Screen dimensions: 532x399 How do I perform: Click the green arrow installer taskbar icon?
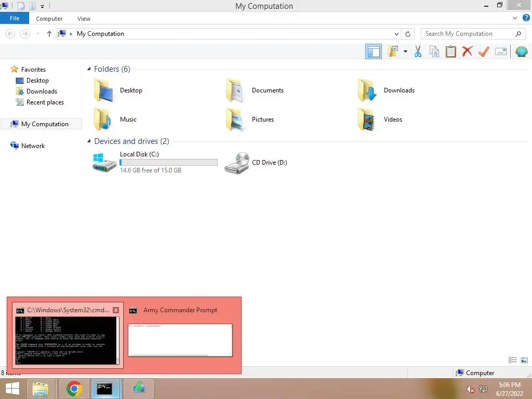(x=138, y=389)
